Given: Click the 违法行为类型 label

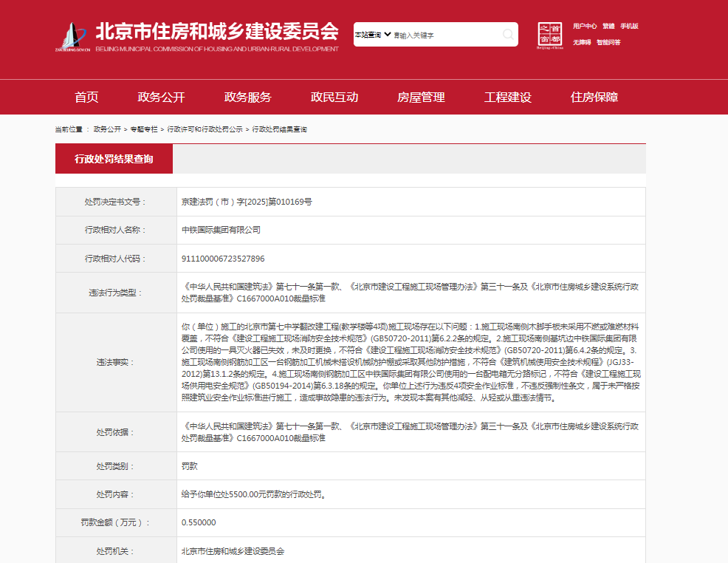Looking at the screenshot, I should [116, 293].
